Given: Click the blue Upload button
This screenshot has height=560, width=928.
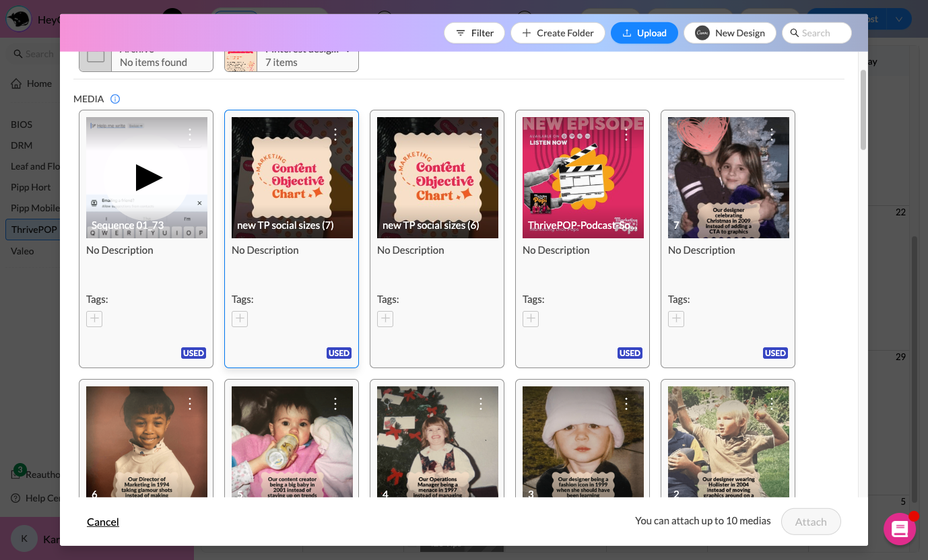Looking at the screenshot, I should (x=644, y=33).
